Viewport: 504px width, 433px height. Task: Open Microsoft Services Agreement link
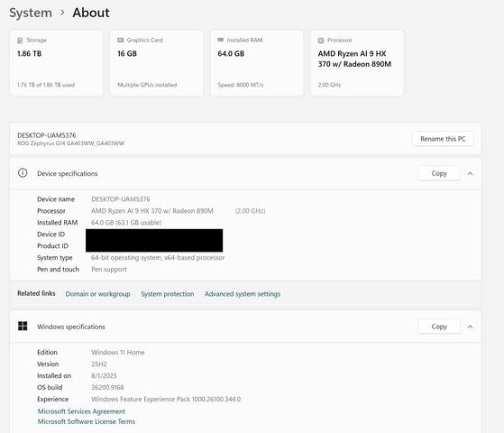81,411
